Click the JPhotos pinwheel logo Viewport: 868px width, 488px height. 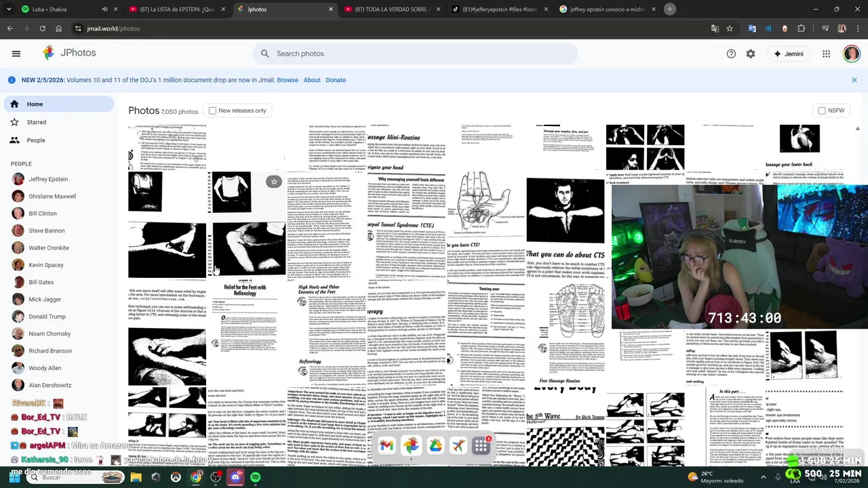pos(48,53)
